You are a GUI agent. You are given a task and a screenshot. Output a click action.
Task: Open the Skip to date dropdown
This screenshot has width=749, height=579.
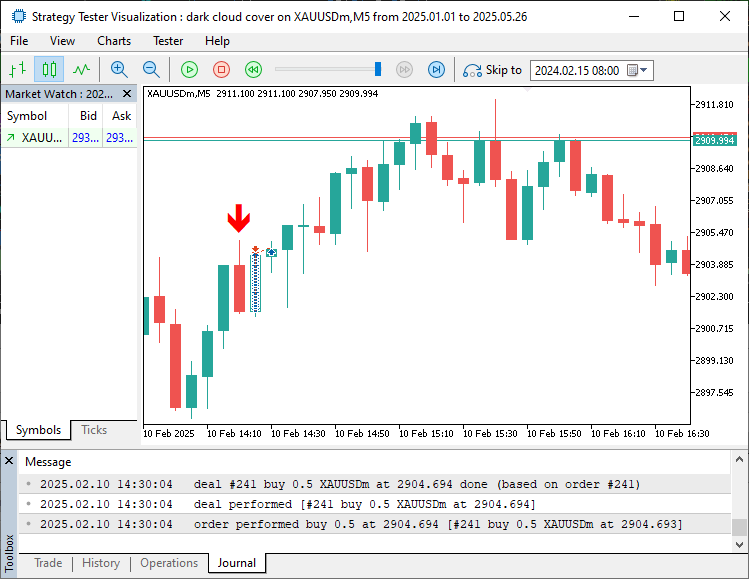click(644, 71)
